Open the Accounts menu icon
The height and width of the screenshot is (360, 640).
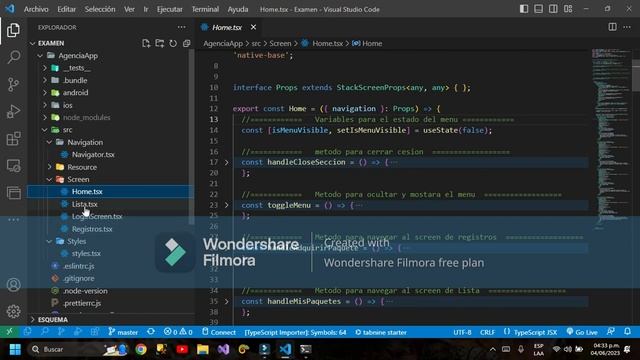13,284
